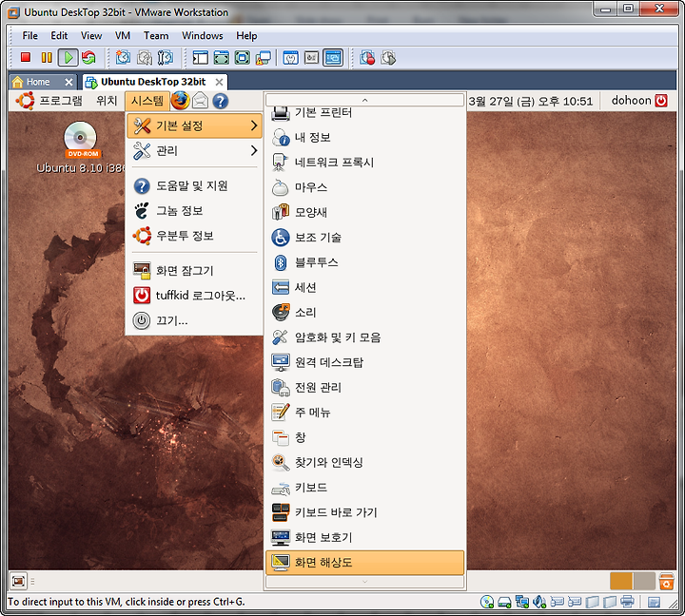This screenshot has width=685, height=616.
Task: Open the Team menu
Action: pos(156,36)
